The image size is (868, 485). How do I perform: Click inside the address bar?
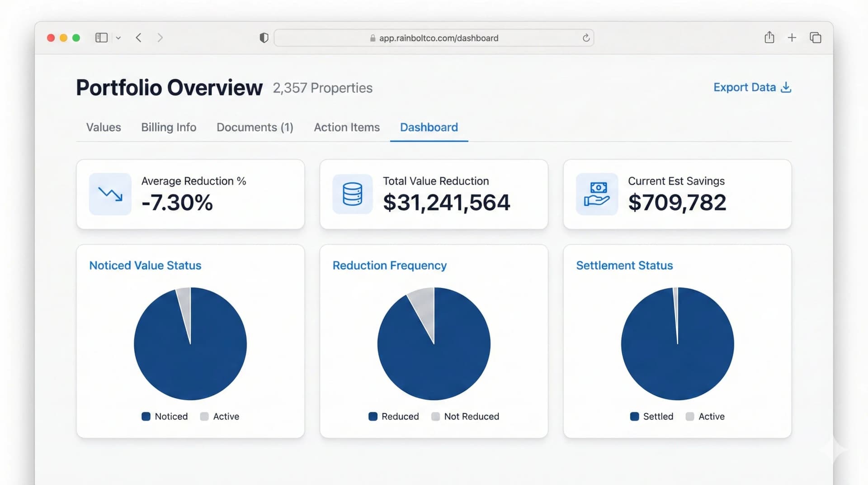(x=434, y=38)
